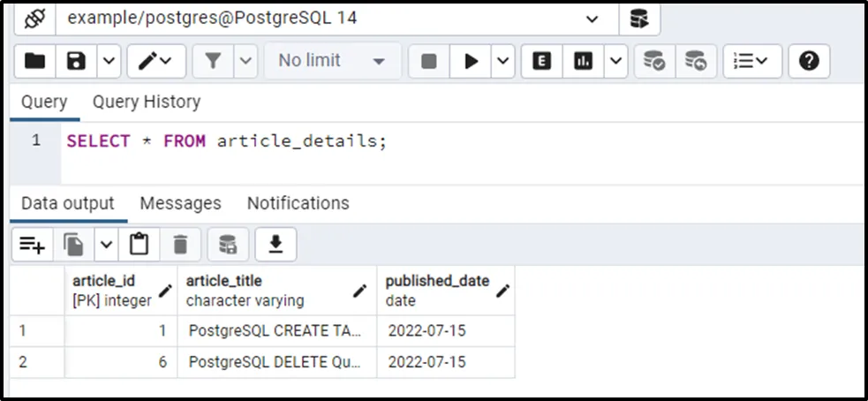Click the Stop query square icon
Screen dimensions: 868x401
tap(429, 61)
